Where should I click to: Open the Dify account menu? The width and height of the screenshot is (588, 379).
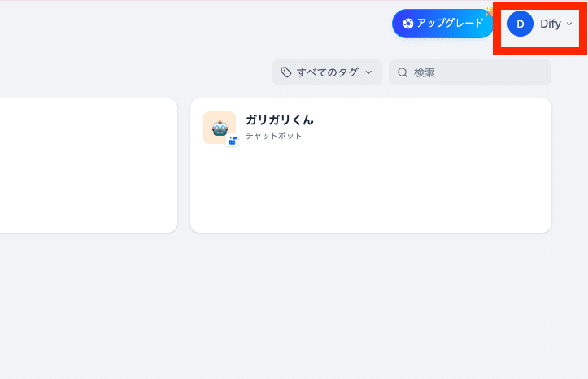coord(540,24)
